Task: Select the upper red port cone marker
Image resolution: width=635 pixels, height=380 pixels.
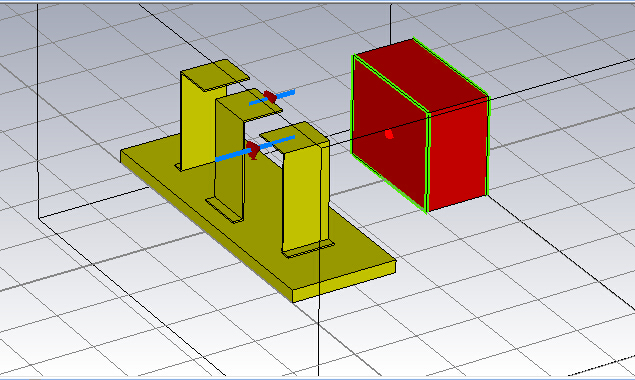Action: pos(270,97)
